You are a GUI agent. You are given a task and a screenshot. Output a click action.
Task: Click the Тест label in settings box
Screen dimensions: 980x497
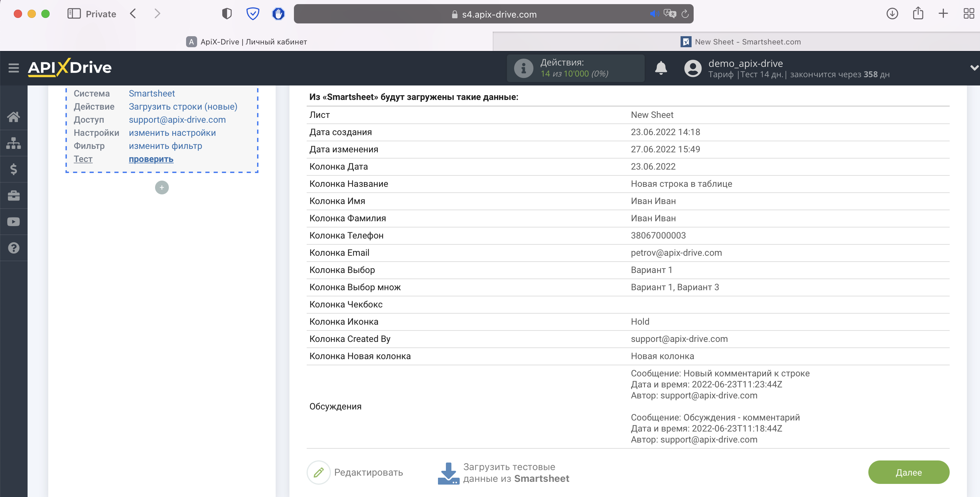[83, 159]
